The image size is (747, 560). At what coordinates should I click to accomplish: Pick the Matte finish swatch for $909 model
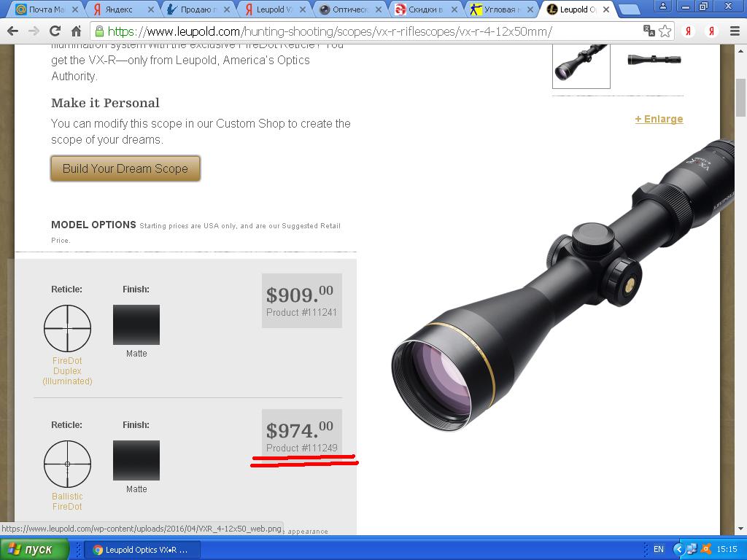[x=136, y=324]
